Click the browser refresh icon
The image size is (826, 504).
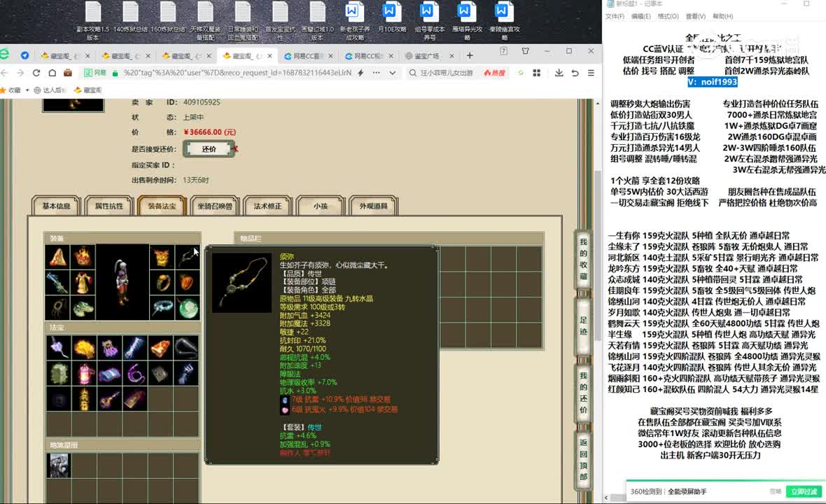(x=36, y=73)
